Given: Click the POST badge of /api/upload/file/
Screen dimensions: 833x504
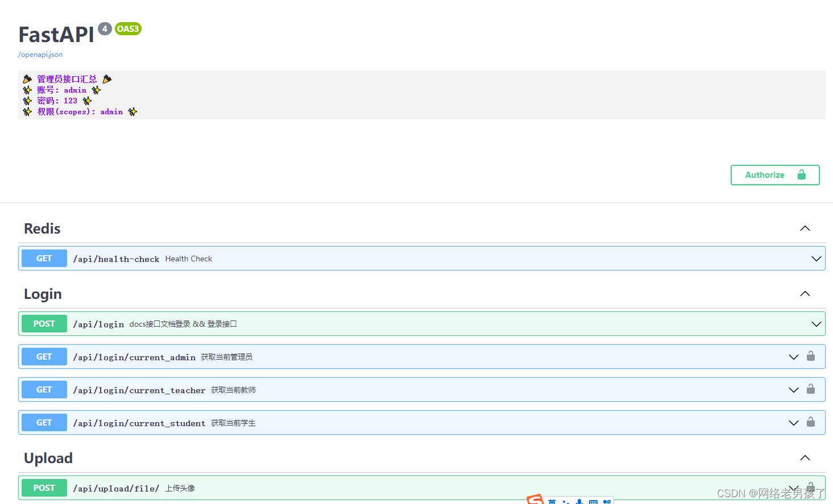Looking at the screenshot, I should pos(44,488).
